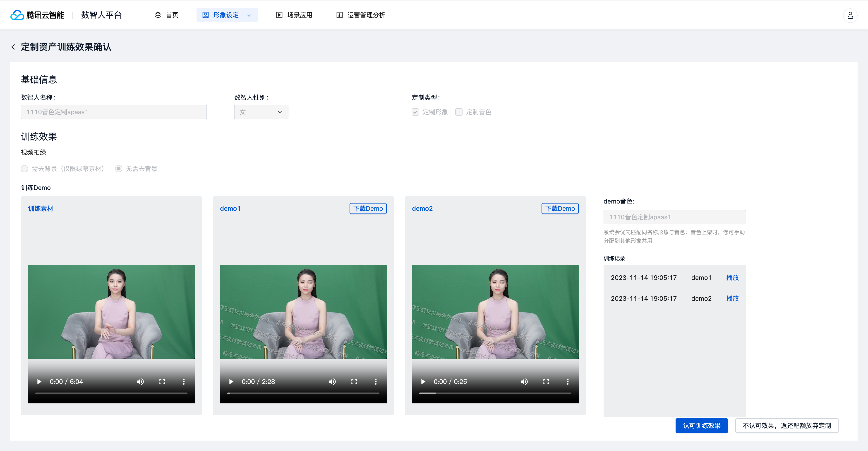
Task: Check the 定制音色 checkbox
Action: pos(459,112)
